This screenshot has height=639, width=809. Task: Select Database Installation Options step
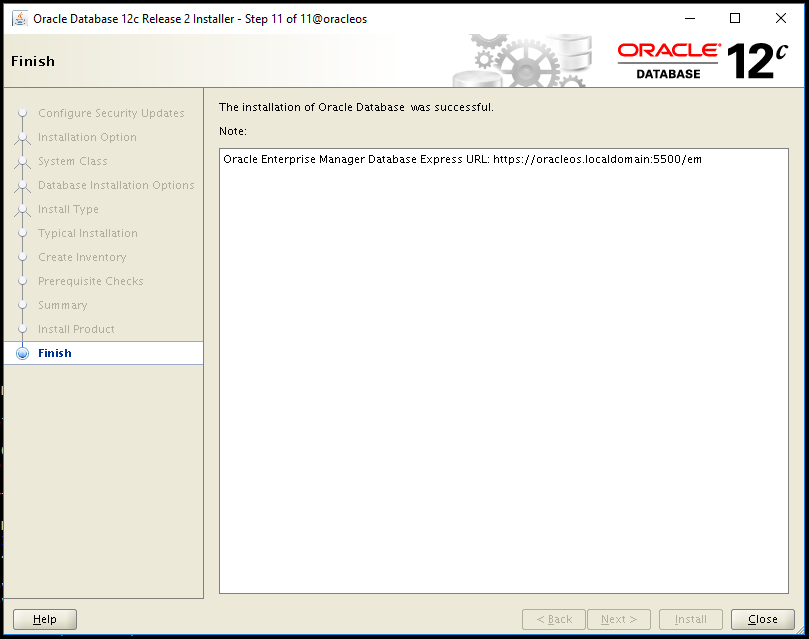tap(116, 185)
